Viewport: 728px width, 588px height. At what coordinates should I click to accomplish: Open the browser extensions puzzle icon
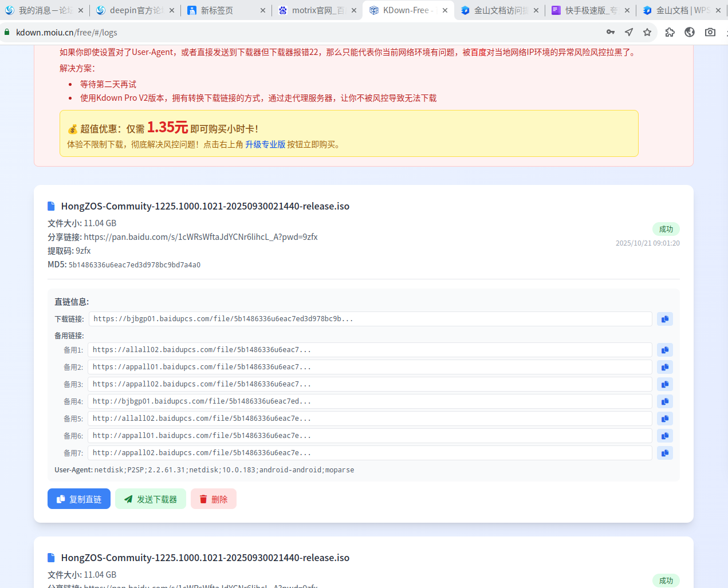(x=670, y=32)
